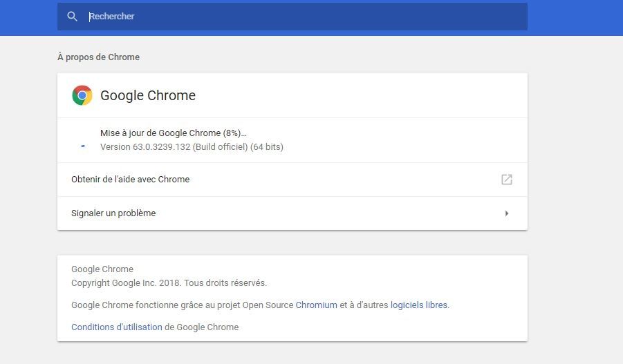Click the Google Chrome title text

148,95
